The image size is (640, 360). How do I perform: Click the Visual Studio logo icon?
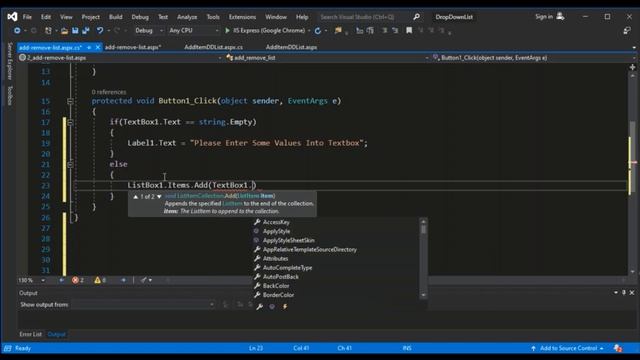tap(12, 17)
